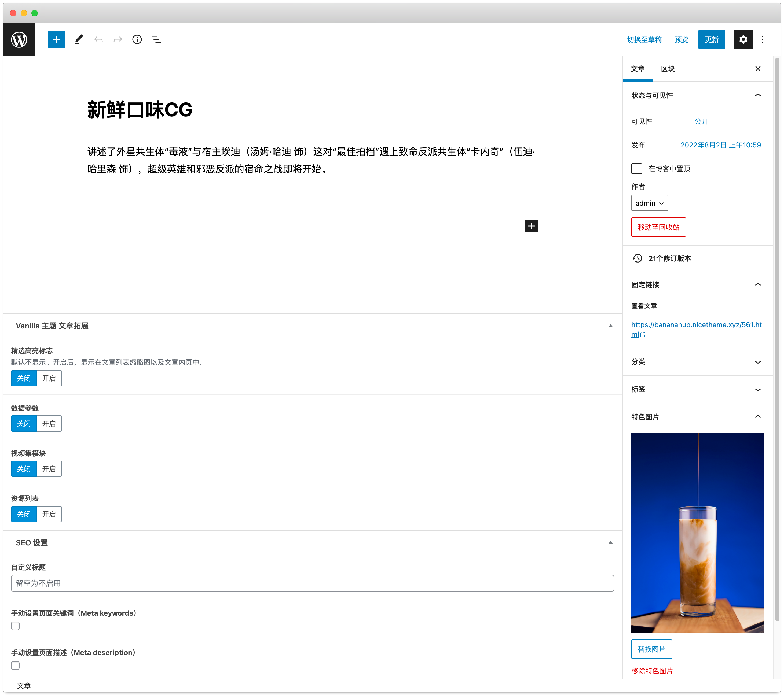Enable manual Meta keywords checkbox
Screen dimensions: 784x695
(x=15, y=626)
